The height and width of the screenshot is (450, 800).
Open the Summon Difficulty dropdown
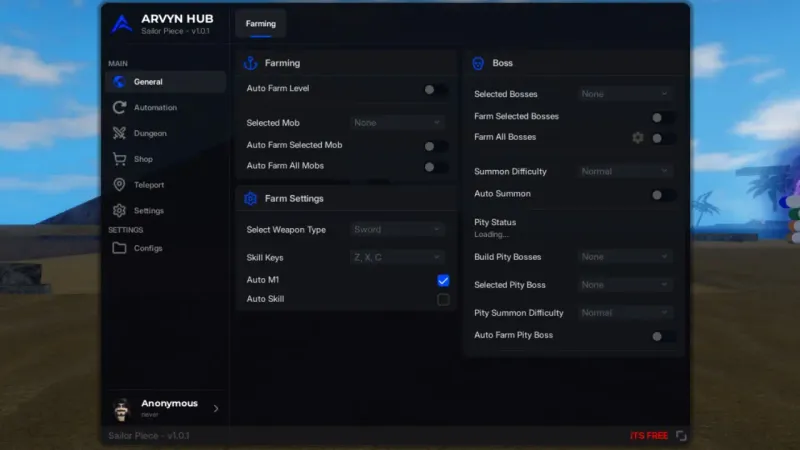[x=624, y=171]
